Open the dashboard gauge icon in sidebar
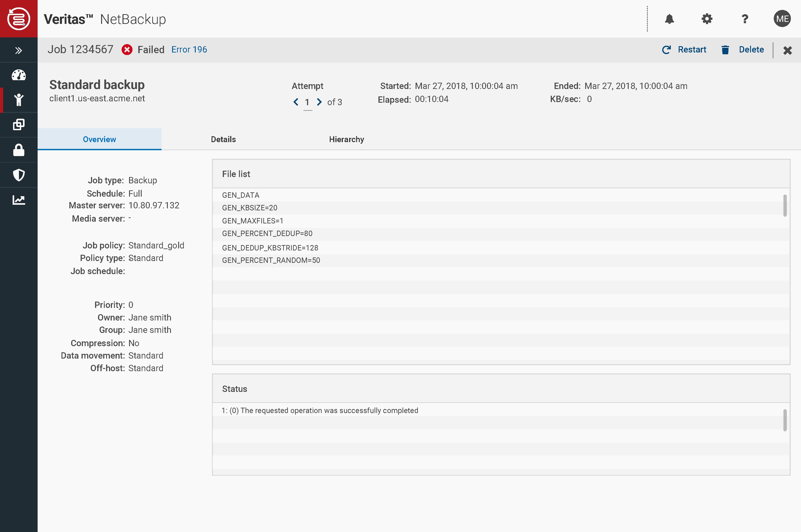The height and width of the screenshot is (532, 801). pos(19,75)
